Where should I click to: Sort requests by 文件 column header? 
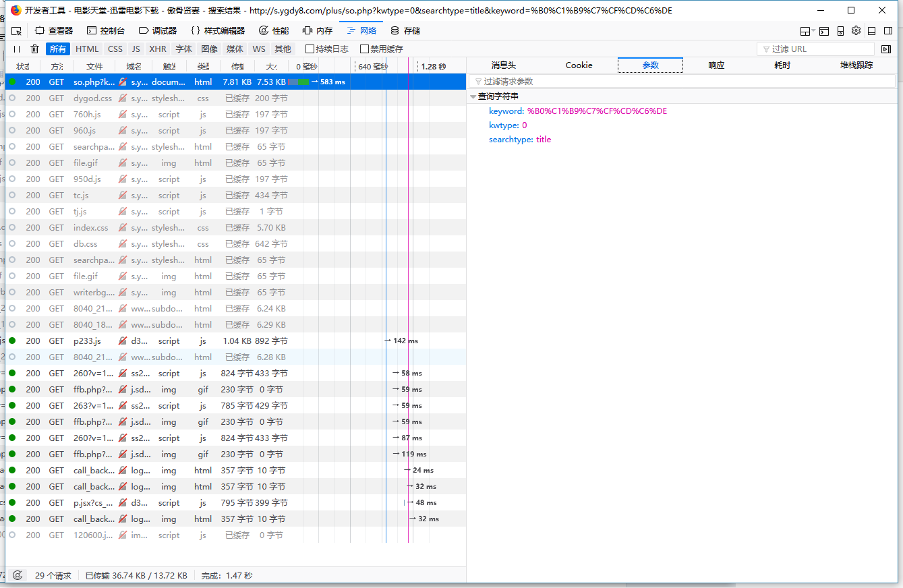coord(95,66)
